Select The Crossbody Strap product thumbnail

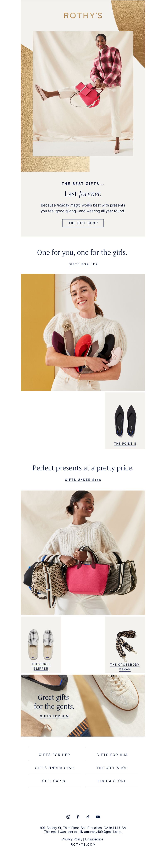click(x=125, y=645)
